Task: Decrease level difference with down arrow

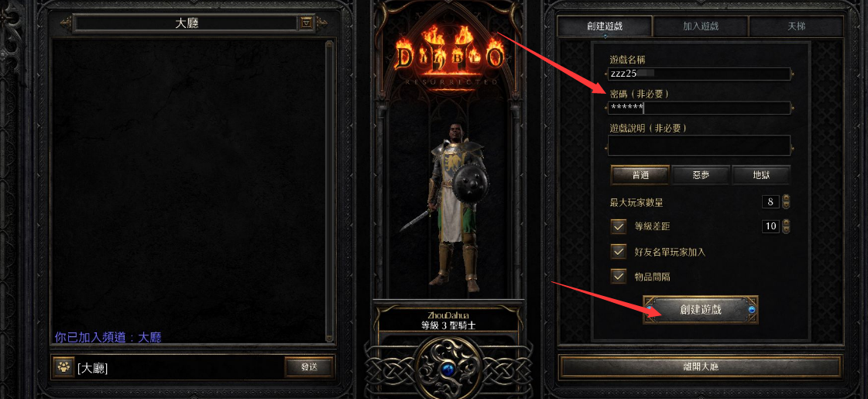Action: click(786, 229)
